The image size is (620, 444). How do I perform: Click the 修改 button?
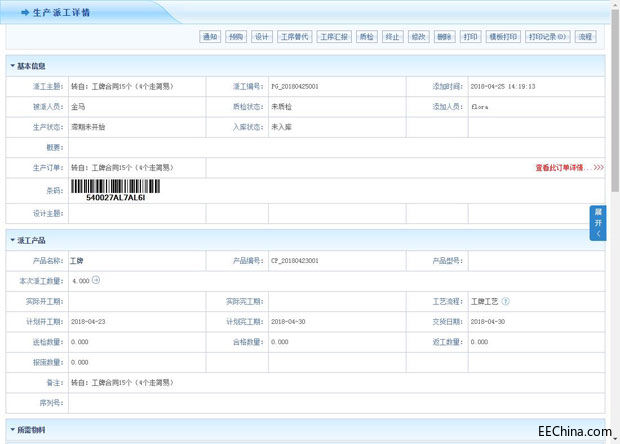coord(418,37)
